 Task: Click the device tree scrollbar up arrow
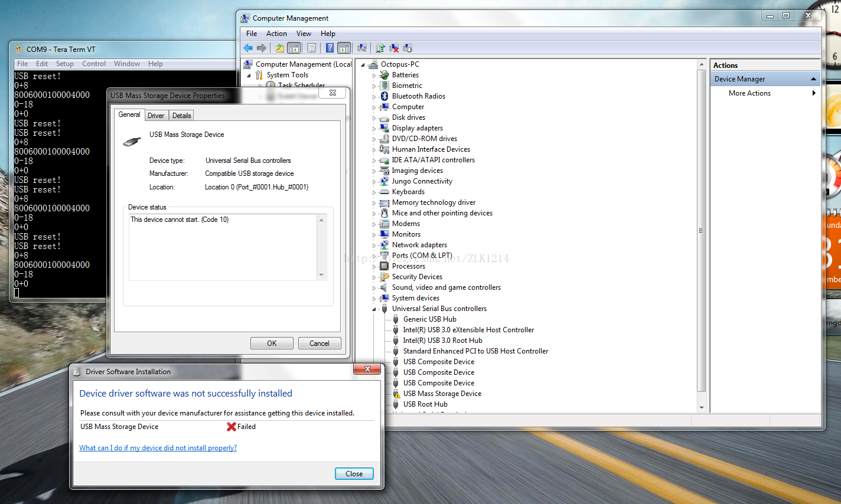tap(702, 64)
